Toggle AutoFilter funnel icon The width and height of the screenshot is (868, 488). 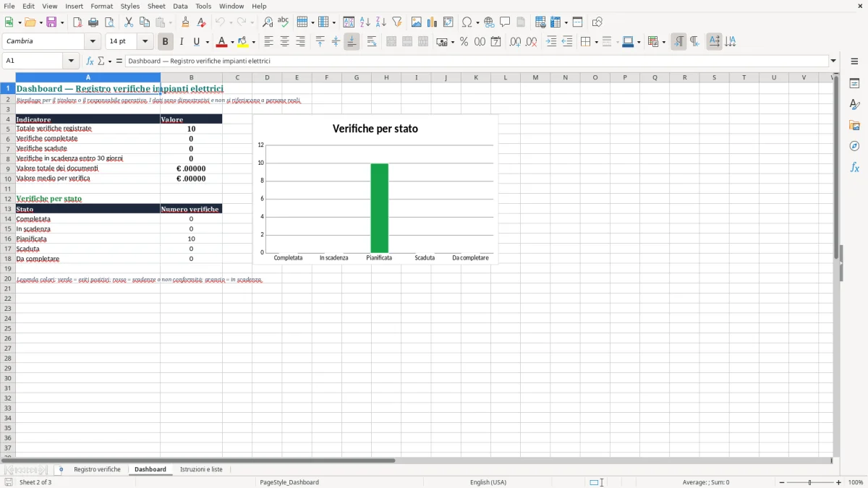pyautogui.click(x=397, y=22)
